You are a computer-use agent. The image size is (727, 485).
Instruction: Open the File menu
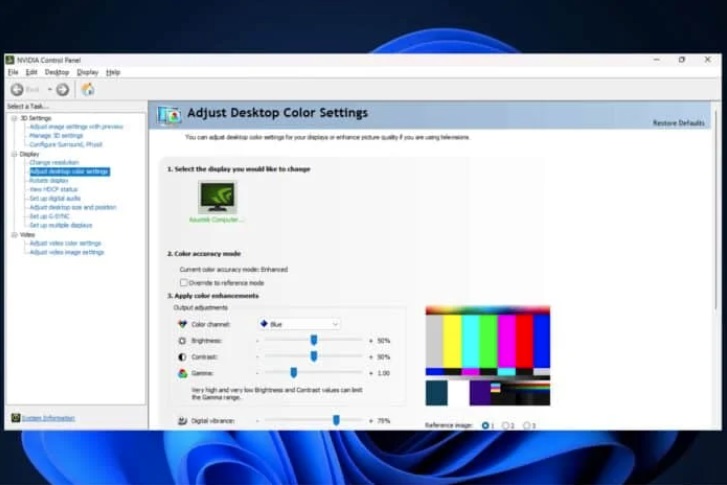(13, 72)
